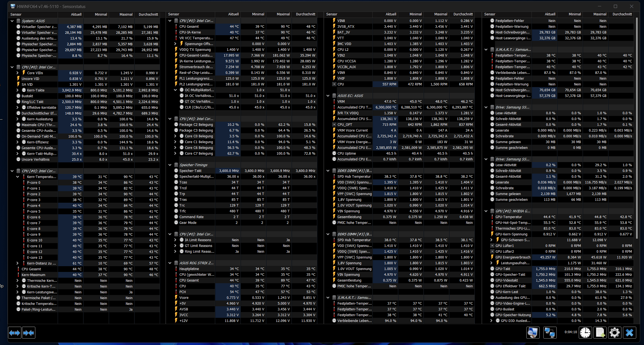The image size is (644, 345).
Task: Reset the elapsed time clock icon
Action: [x=585, y=333]
